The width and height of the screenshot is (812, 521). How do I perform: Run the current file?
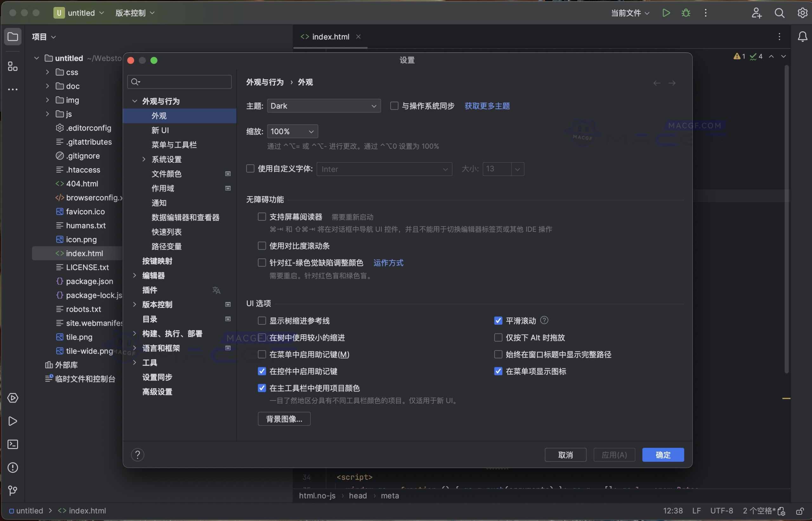click(x=665, y=13)
